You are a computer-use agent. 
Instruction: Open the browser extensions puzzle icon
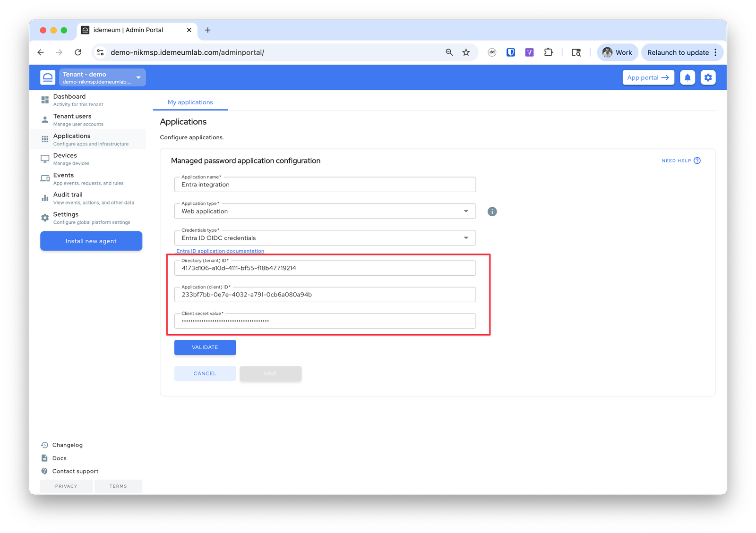click(548, 52)
